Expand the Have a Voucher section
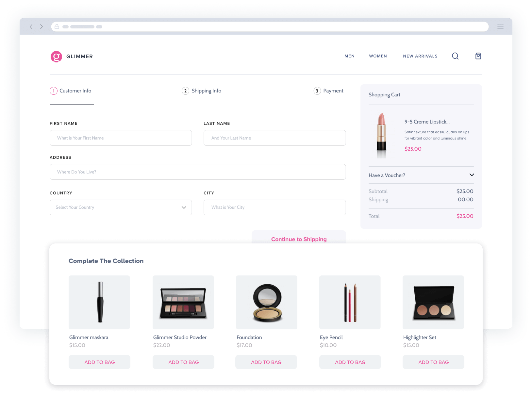Screen dimensions: 532x413 (x=472, y=175)
